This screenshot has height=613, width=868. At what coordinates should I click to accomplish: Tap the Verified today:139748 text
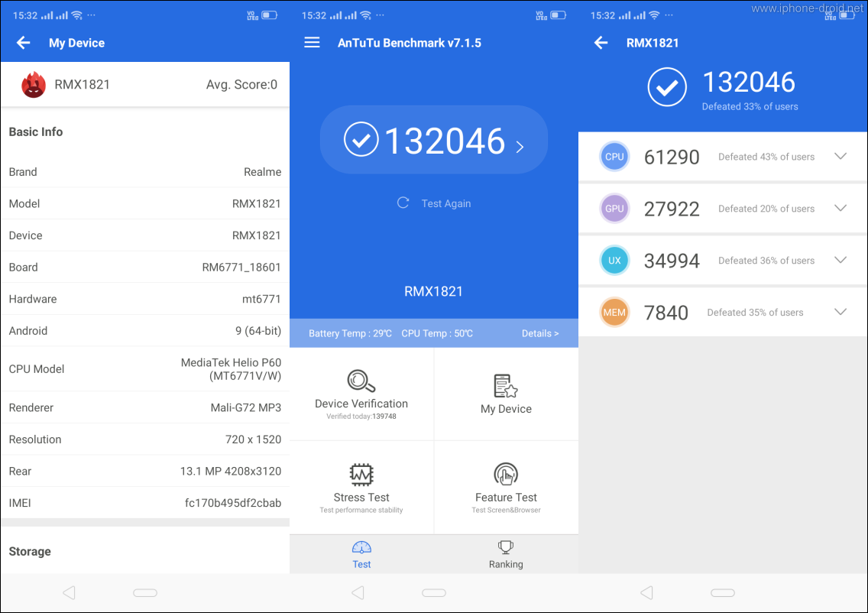[x=361, y=417]
